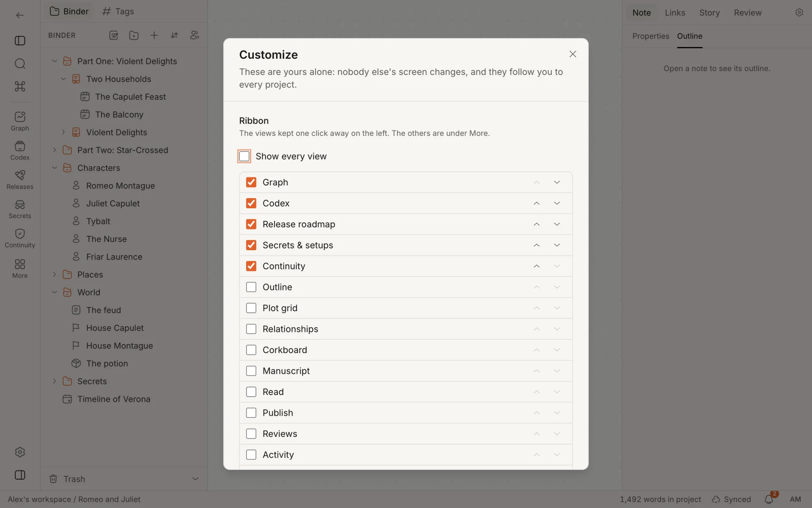Close the Customize dialog
812x508 pixels.
coord(573,54)
